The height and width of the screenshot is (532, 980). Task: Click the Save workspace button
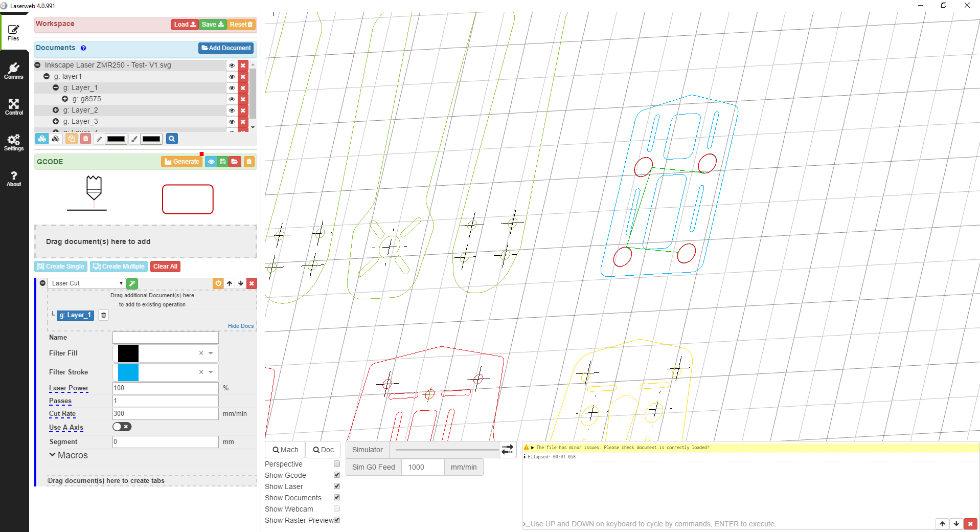click(x=213, y=25)
